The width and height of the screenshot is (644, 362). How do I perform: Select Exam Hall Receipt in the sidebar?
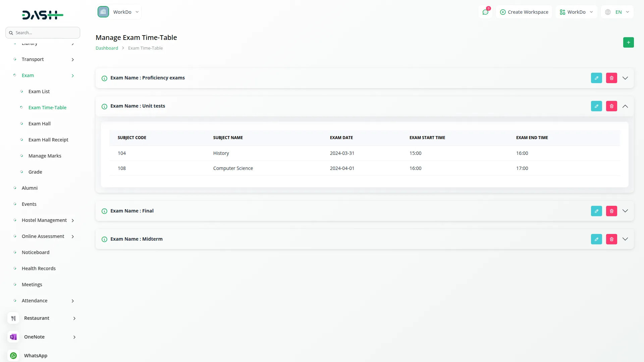pyautogui.click(x=49, y=139)
